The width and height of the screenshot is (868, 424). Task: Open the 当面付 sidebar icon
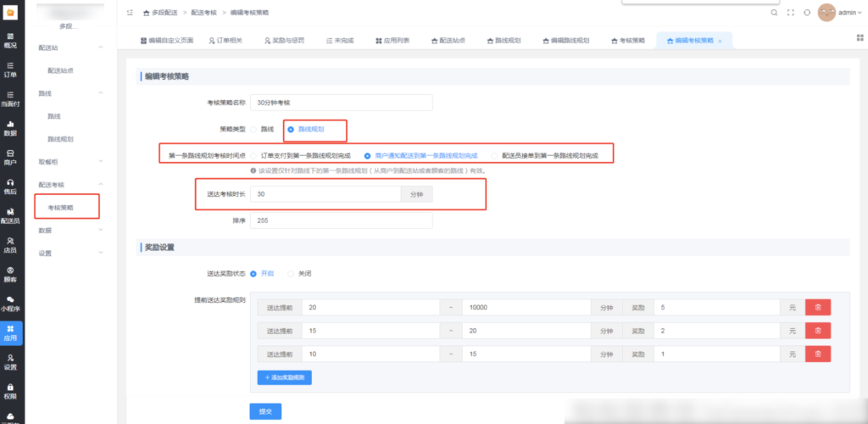click(x=10, y=99)
